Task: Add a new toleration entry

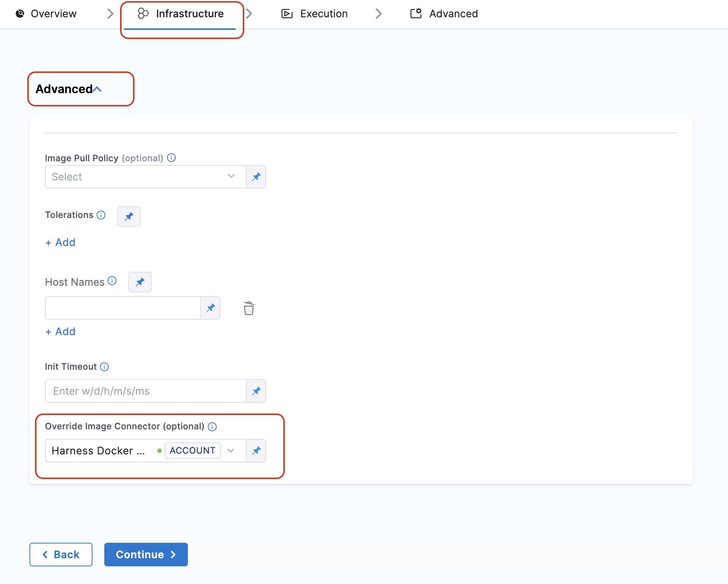Action: [x=60, y=243]
